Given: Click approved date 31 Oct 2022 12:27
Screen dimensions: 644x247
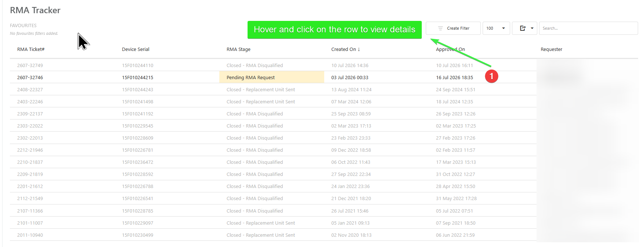Looking at the screenshot, I should [x=455, y=174].
